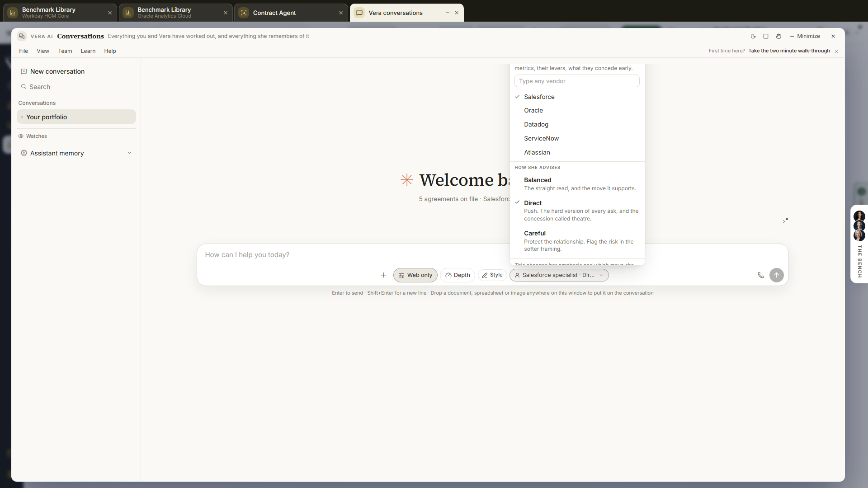868x488 pixels.
Task: Take the two minute walk-through
Action: pyautogui.click(x=789, y=51)
